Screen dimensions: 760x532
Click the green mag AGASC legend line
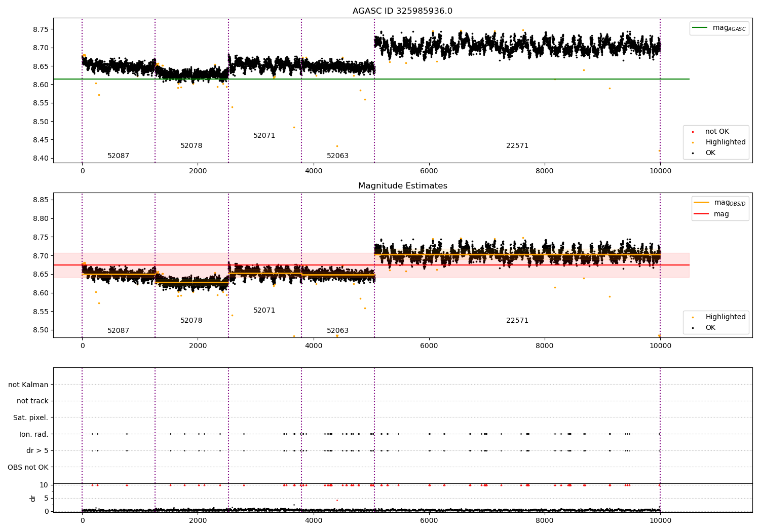701,28
